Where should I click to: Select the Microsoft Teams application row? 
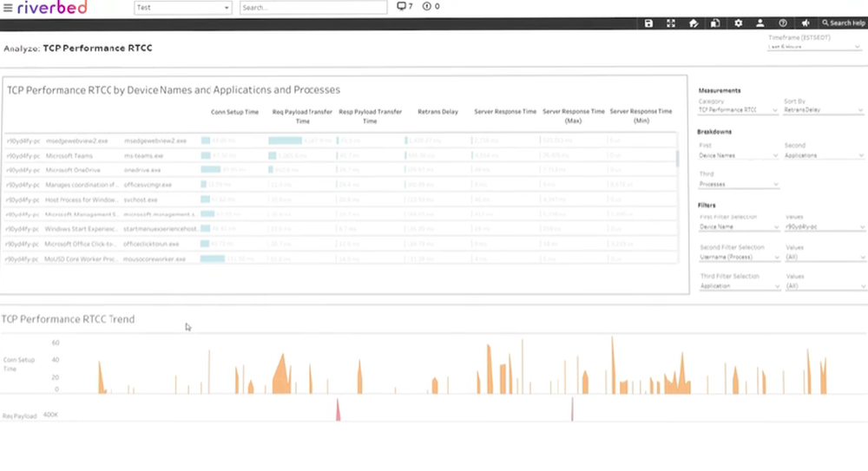coord(69,156)
